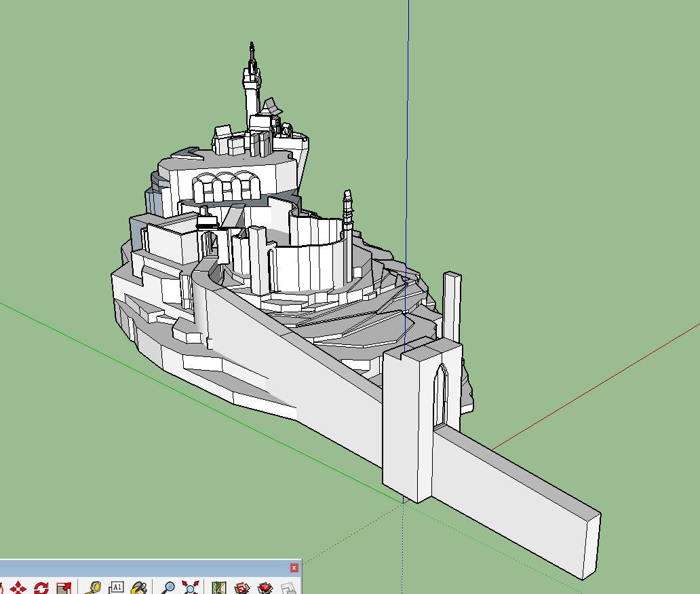Click the tall spire on the castle summit
This screenshot has width=700, height=594.
pyautogui.click(x=252, y=87)
